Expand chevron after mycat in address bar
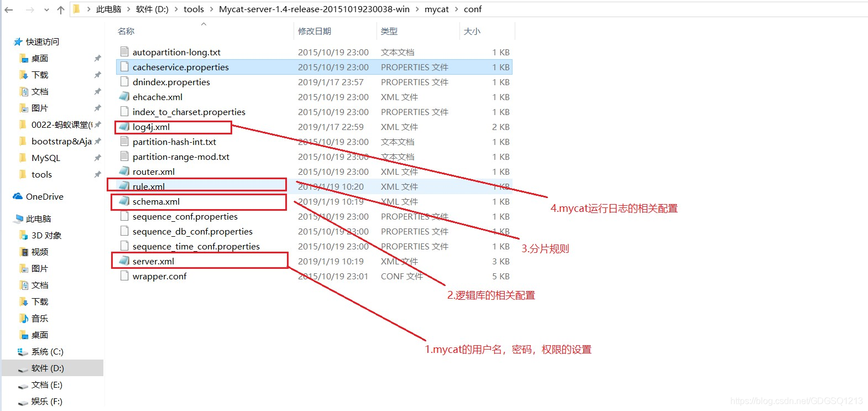 457,9
